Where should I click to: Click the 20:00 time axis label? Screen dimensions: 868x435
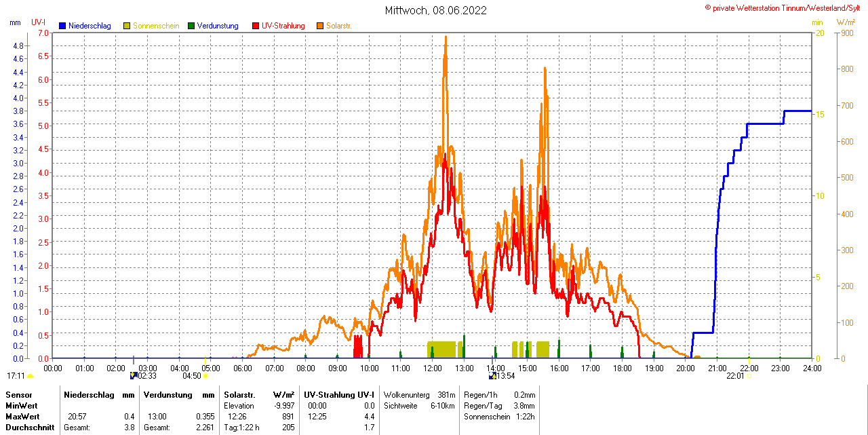(x=686, y=368)
